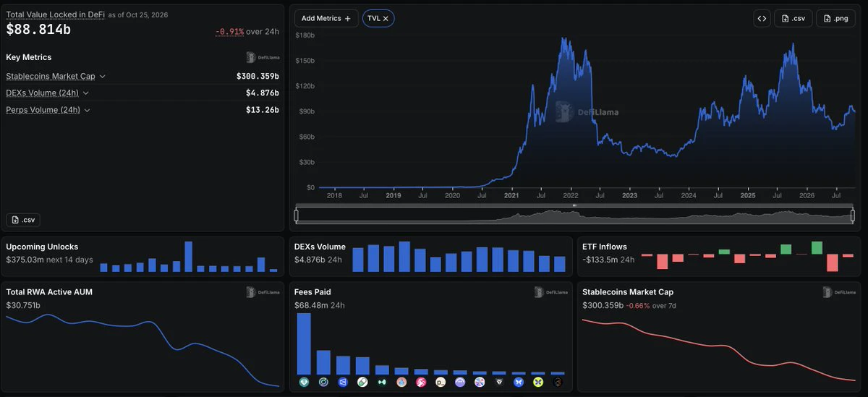Click the 2025 label on the chart x-axis

click(747, 195)
